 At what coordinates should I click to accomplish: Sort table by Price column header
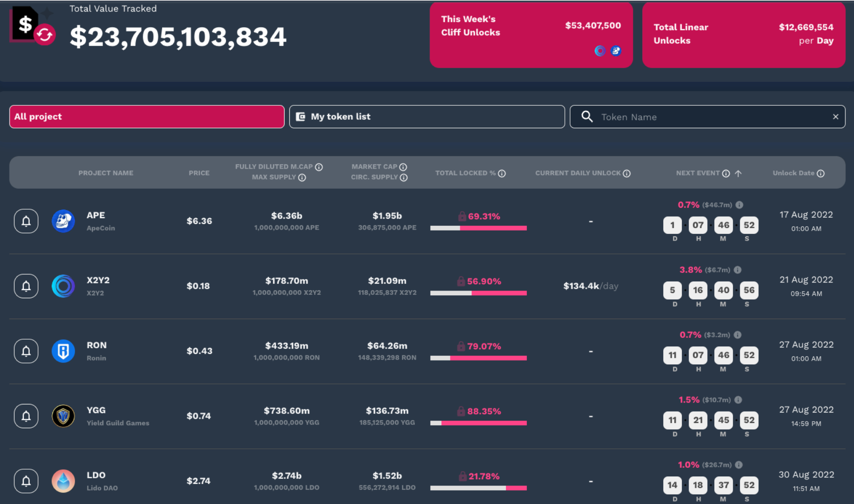[x=199, y=173]
